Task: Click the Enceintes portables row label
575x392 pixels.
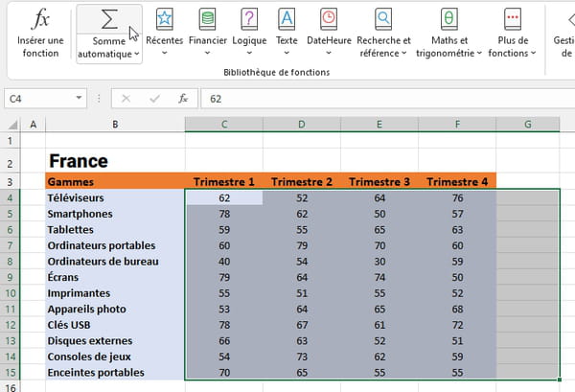Action: click(x=115, y=372)
